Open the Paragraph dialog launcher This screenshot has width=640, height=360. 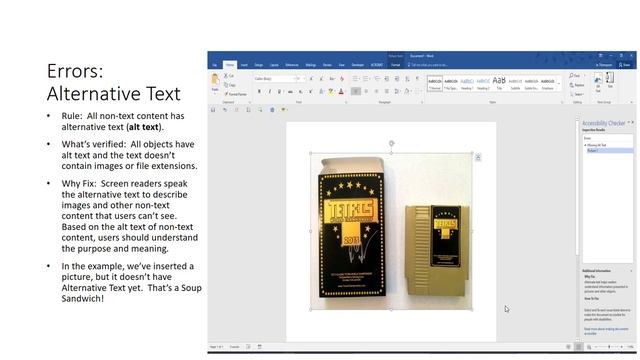click(x=422, y=102)
